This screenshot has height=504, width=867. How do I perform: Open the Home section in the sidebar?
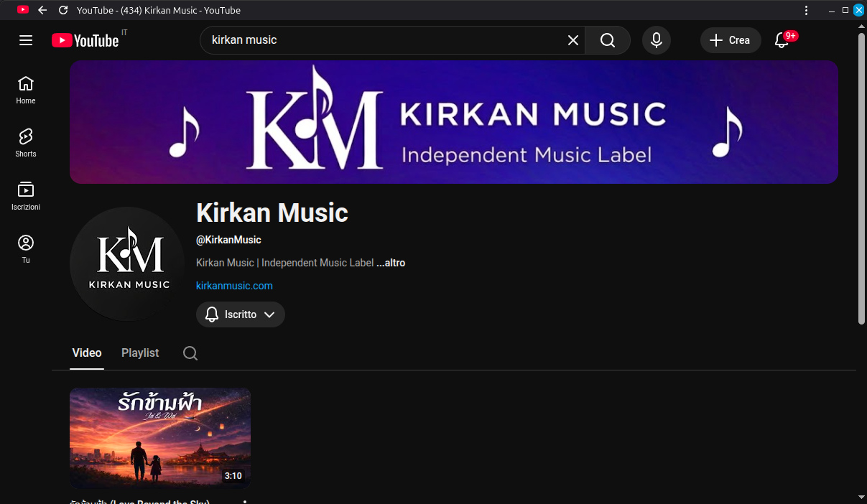25,88
